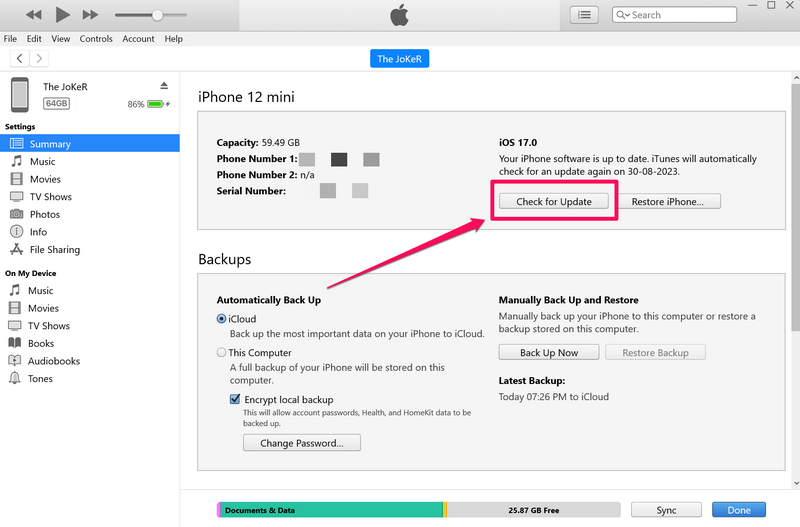
Task: Open Music under On My Device
Action: tap(40, 290)
